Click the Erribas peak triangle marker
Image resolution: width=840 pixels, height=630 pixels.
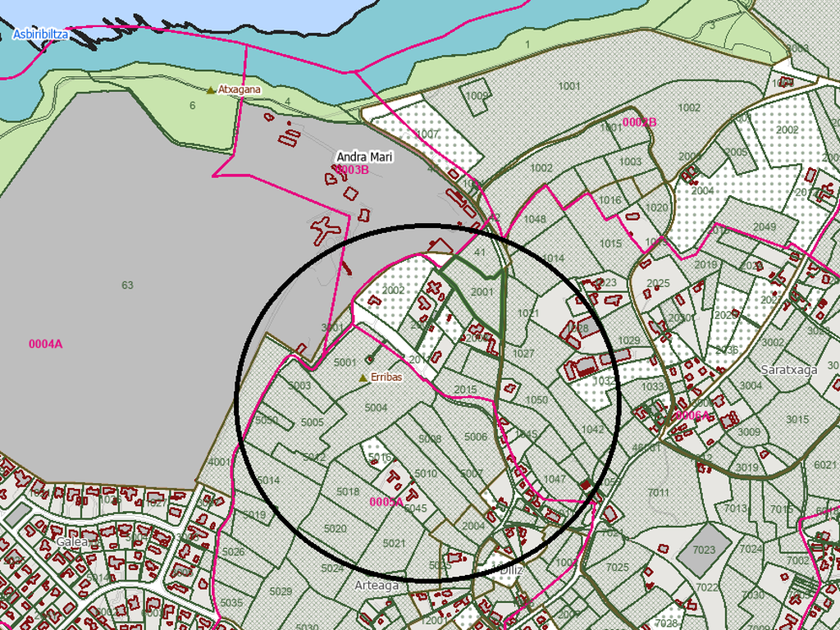point(364,377)
